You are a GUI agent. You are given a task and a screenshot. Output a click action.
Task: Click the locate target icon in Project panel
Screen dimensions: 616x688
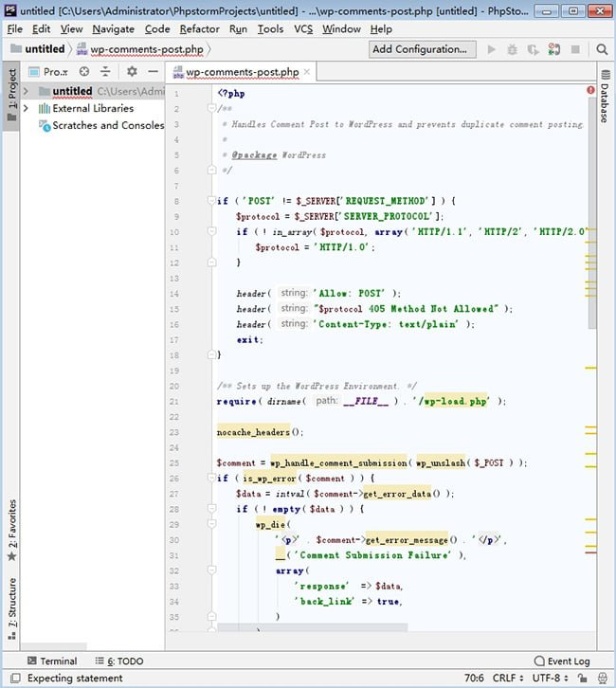[x=84, y=71]
